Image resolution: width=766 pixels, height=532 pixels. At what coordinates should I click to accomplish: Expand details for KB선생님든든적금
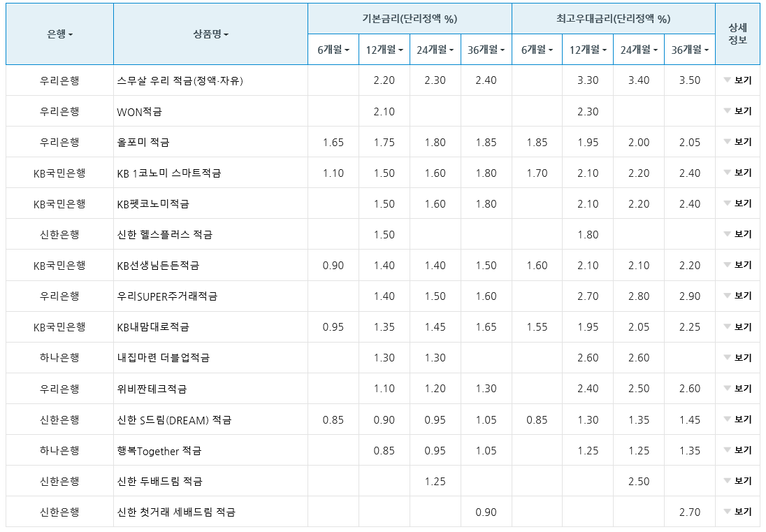(737, 265)
